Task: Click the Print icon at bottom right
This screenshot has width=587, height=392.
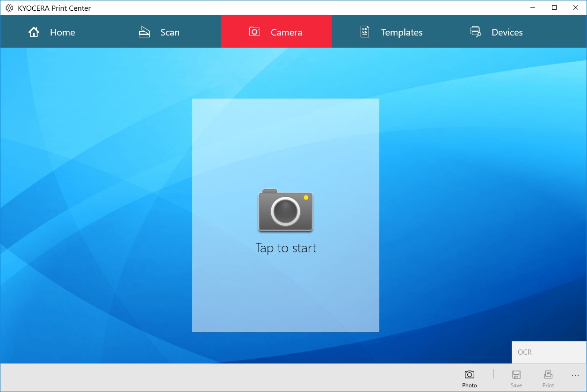Action: pos(548,374)
